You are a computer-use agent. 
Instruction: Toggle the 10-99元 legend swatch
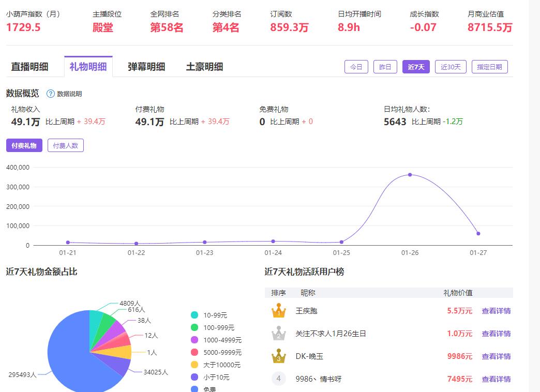pos(194,315)
